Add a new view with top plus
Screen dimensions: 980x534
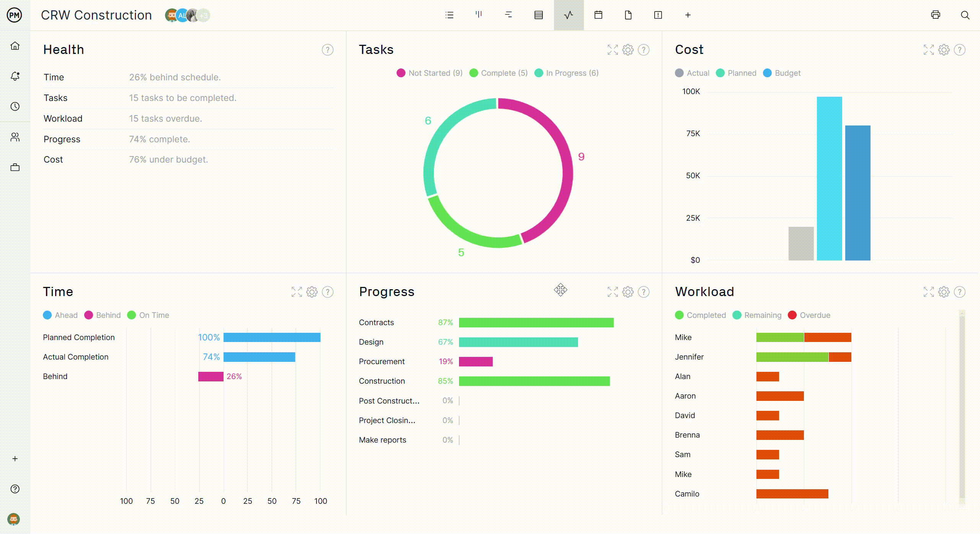pyautogui.click(x=688, y=15)
